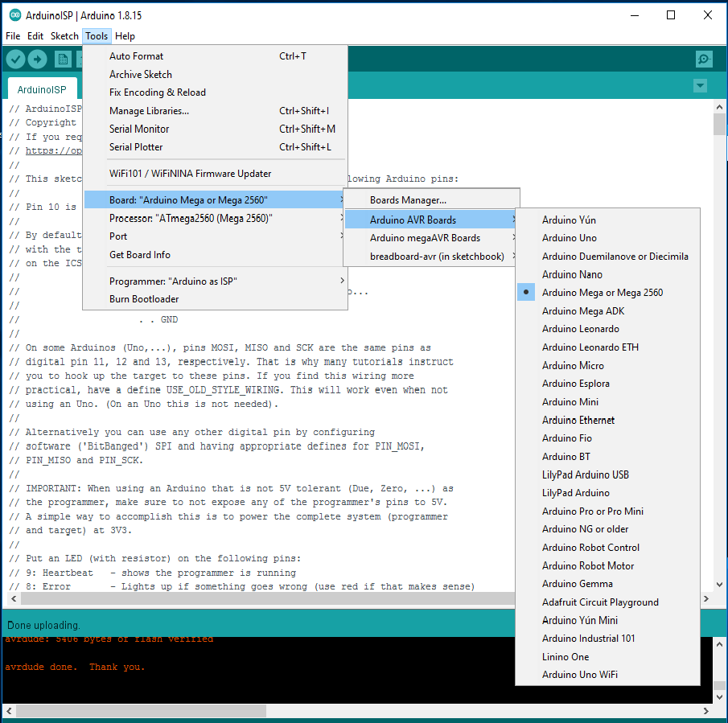Image resolution: width=728 pixels, height=723 pixels.
Task: Select the Arduino Ethernet board
Action: tap(608, 421)
